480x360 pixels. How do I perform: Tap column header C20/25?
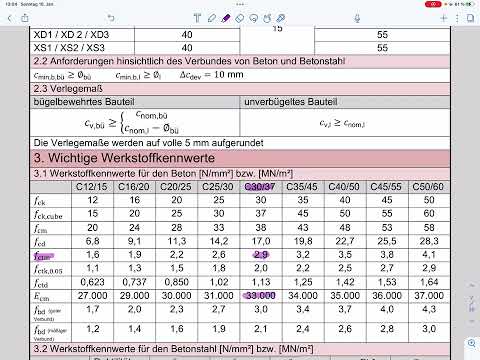coord(176,187)
